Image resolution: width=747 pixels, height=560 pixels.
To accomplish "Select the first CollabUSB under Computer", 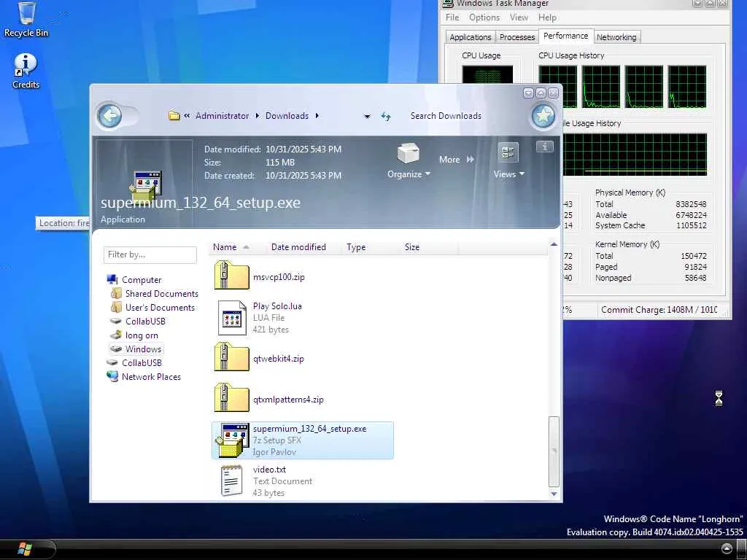I will pyautogui.click(x=145, y=322).
